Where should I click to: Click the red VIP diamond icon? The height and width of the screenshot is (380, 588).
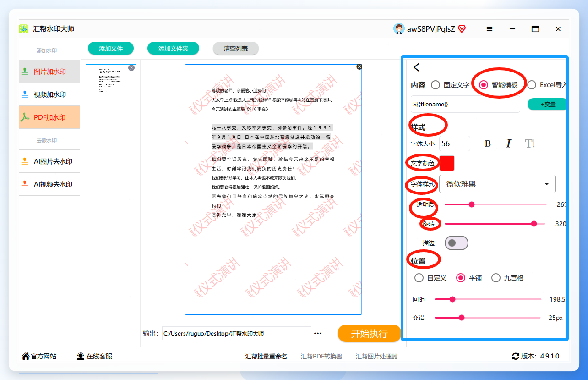click(x=462, y=29)
